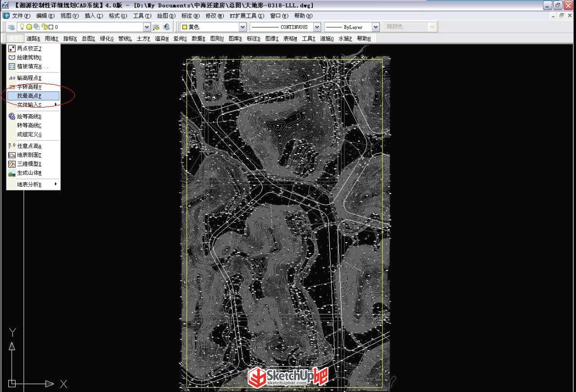Open the 用地 planning menu
Viewport: 576px width, 392px height.
[52, 38]
